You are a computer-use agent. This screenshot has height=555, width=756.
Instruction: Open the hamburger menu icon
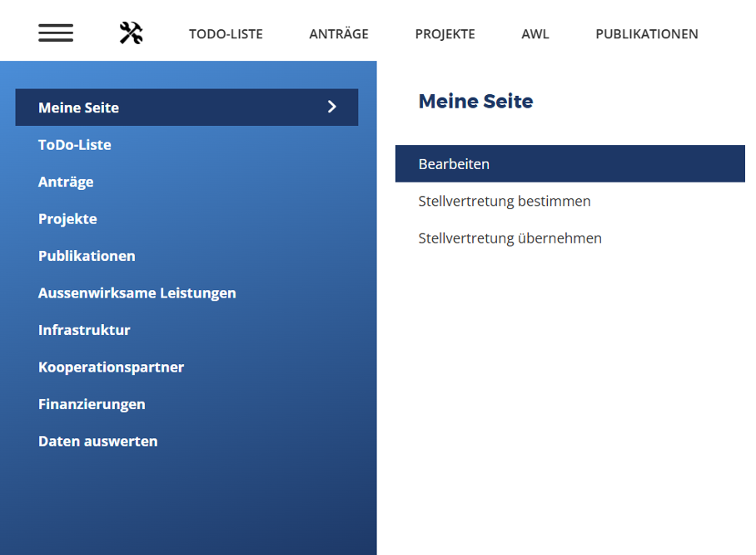click(x=56, y=33)
